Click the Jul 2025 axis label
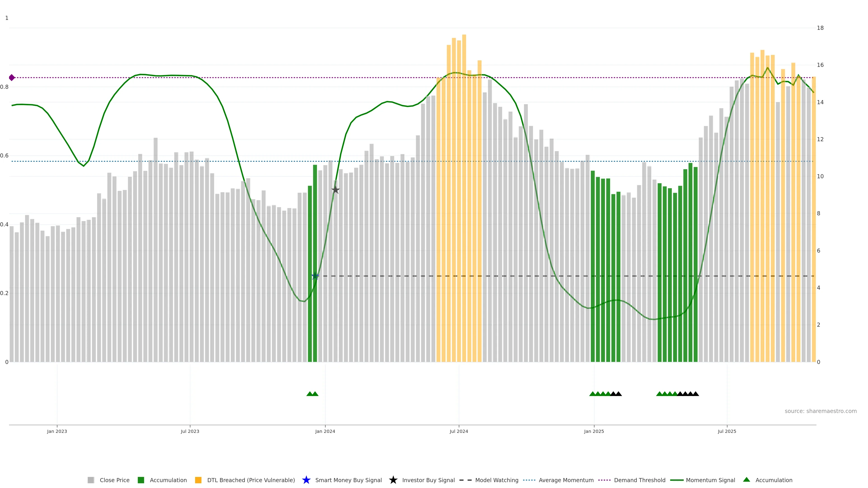Screen dimensions: 868x488 click(x=727, y=431)
